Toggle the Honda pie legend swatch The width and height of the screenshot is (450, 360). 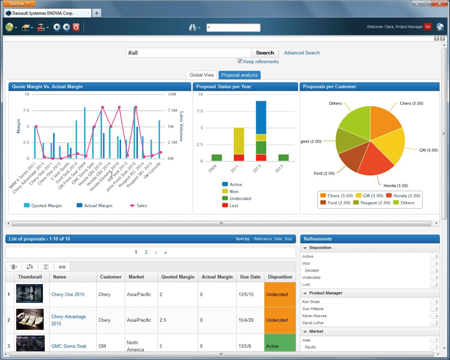click(x=389, y=195)
